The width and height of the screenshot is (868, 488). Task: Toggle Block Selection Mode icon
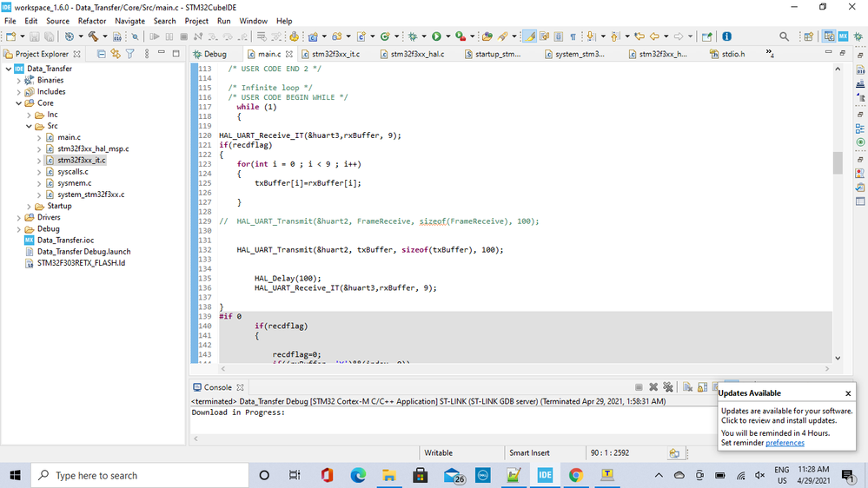(x=559, y=36)
